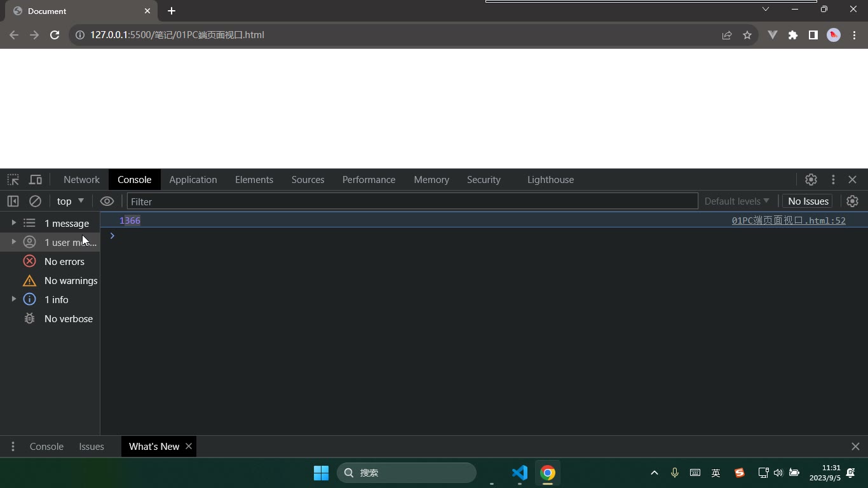Image resolution: width=868 pixels, height=488 pixels.
Task: Open the JavaScript context 'top' dropdown
Action: [71, 201]
